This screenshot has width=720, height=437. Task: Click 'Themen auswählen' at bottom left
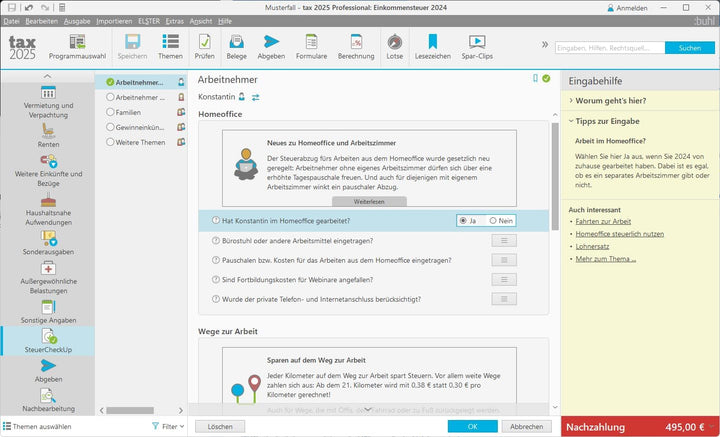point(38,426)
